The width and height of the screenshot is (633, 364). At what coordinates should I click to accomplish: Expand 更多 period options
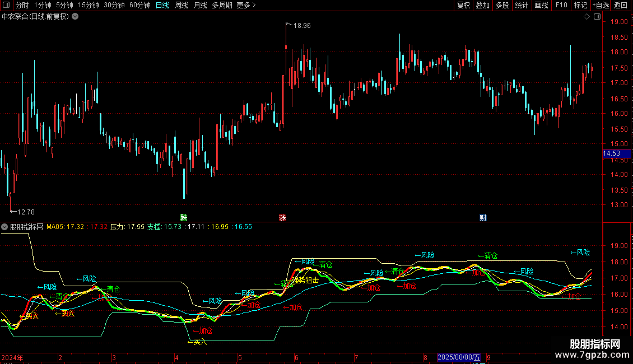click(x=246, y=6)
